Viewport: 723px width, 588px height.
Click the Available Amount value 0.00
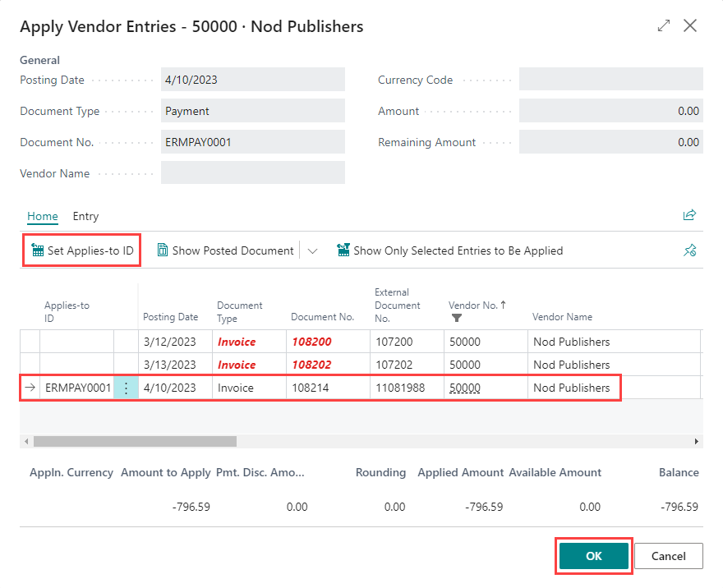tap(590, 507)
